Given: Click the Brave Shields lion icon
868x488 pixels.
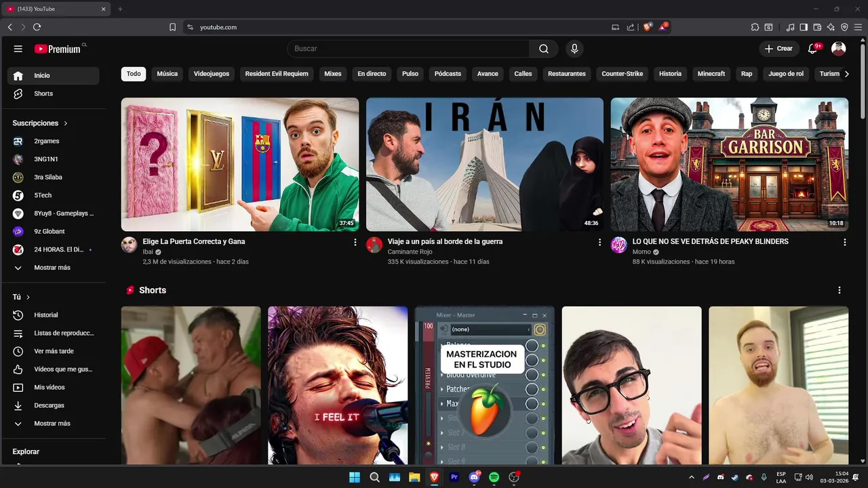Looking at the screenshot, I should pyautogui.click(x=648, y=27).
